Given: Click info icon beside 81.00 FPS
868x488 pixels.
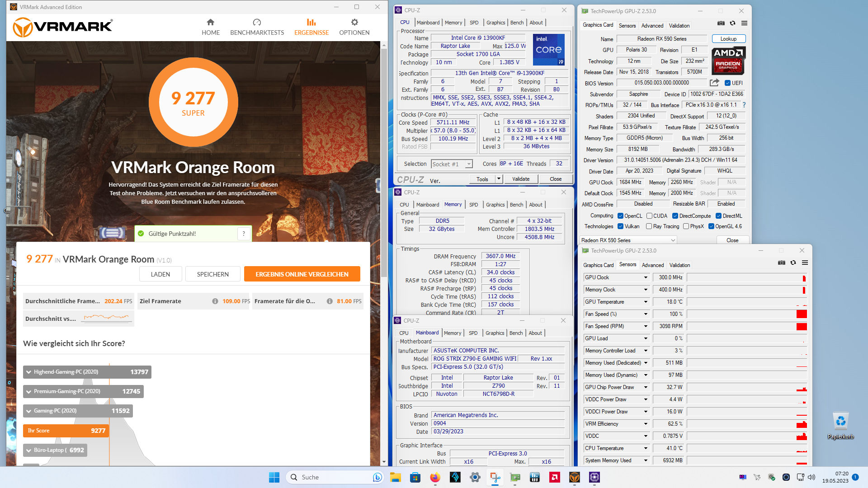Looking at the screenshot, I should [330, 301].
